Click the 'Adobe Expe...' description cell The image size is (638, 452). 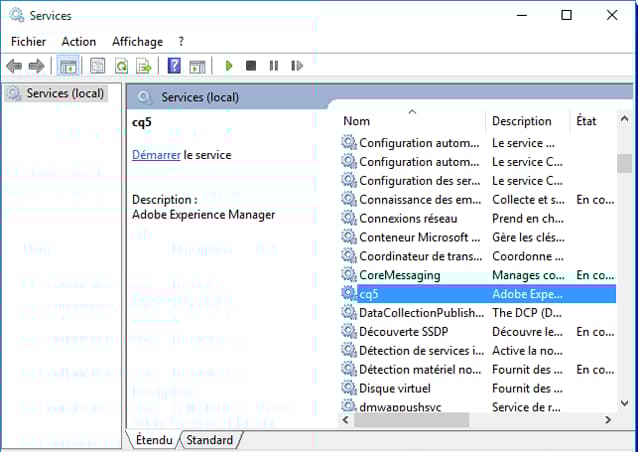(x=527, y=294)
